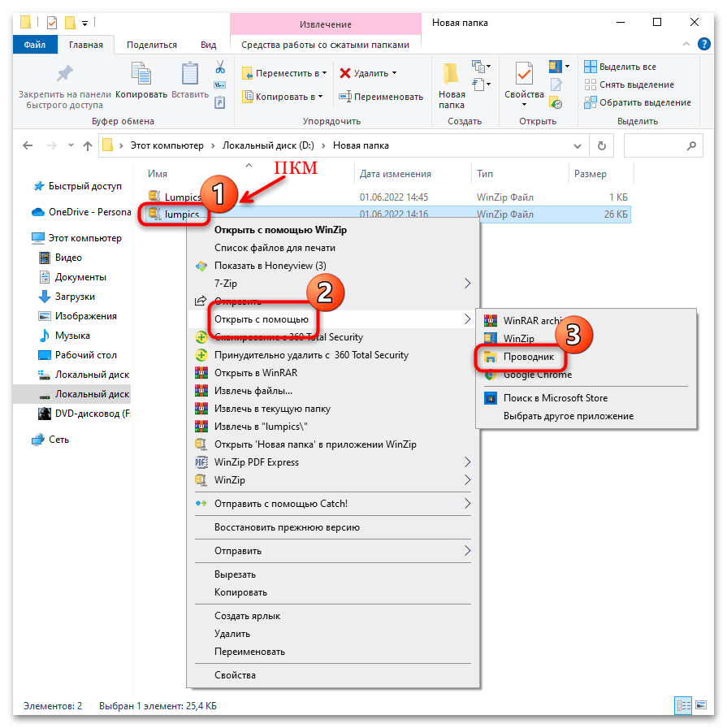Viewport: 727px width, 728px height.
Task: Switch to details view toggle
Action: click(684, 703)
